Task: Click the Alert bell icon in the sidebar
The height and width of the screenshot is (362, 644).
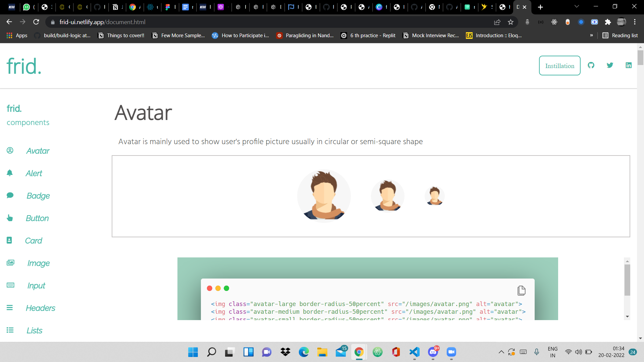Action: pyautogui.click(x=10, y=173)
